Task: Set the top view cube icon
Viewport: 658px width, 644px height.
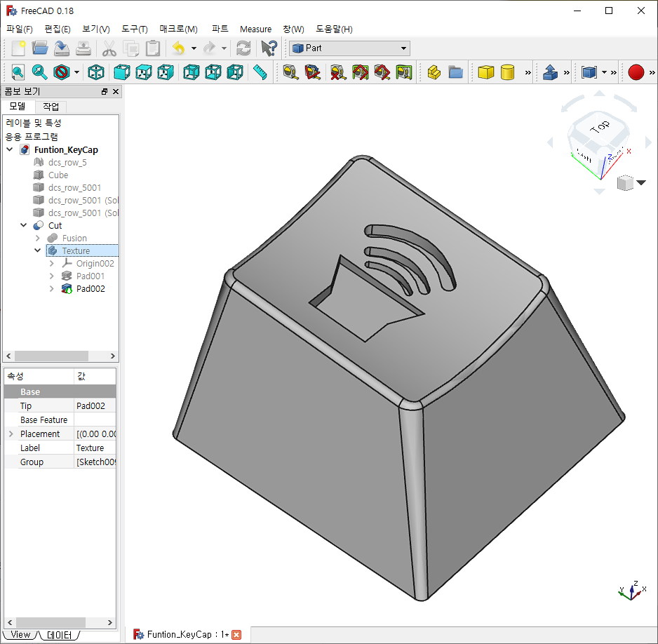Action: 144,72
